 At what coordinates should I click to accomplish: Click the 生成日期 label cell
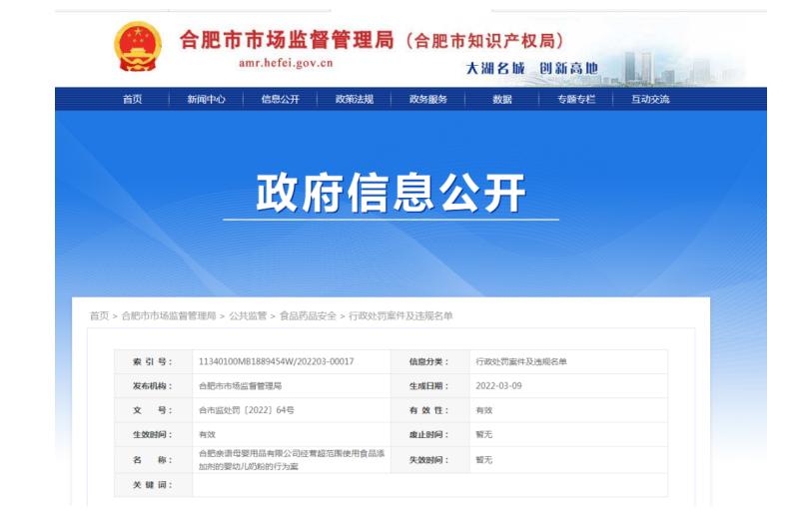430,385
